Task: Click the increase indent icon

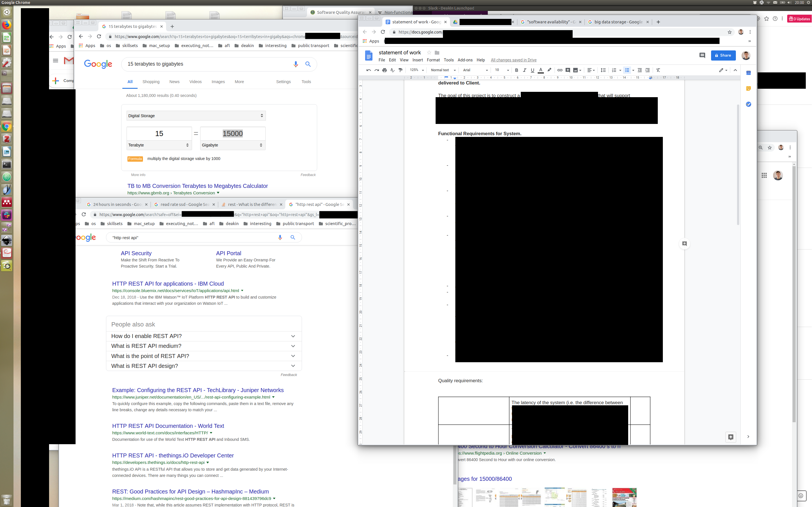Action: coord(648,70)
